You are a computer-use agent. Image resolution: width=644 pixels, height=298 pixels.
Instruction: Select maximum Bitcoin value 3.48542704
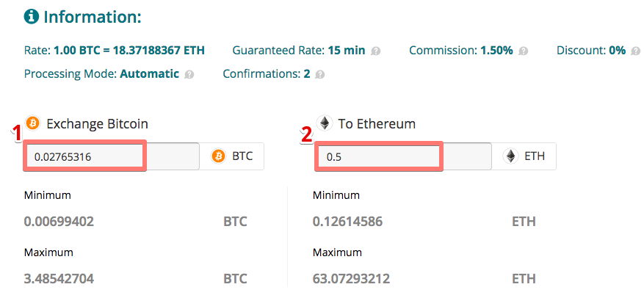(x=59, y=279)
